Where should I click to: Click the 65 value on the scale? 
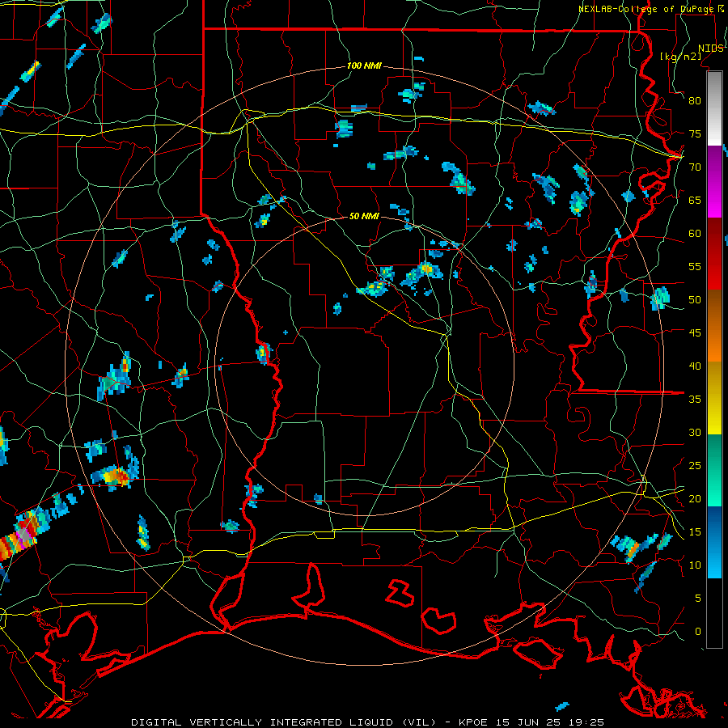coord(695,200)
